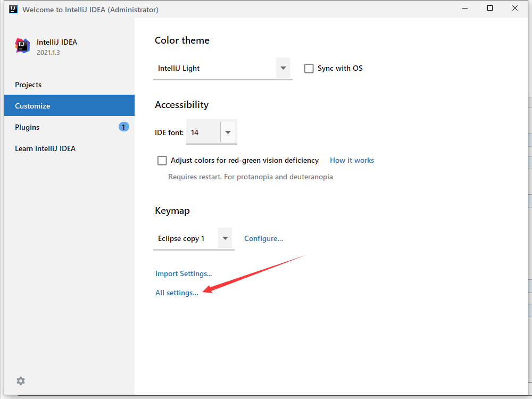Image resolution: width=532 pixels, height=399 pixels.
Task: Follow the How it works link
Action: (x=352, y=161)
